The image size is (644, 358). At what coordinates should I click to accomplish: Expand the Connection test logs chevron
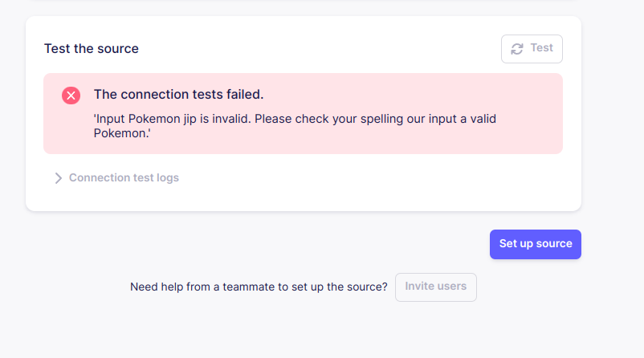[x=58, y=177]
